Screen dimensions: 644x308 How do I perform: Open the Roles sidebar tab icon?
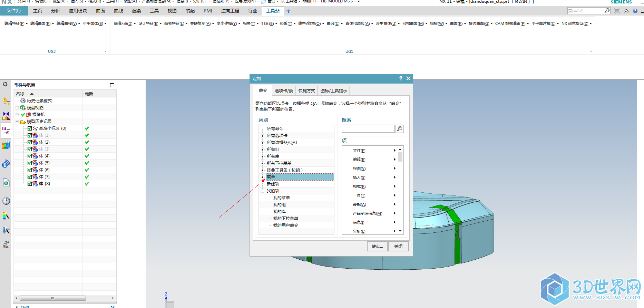(x=6, y=244)
